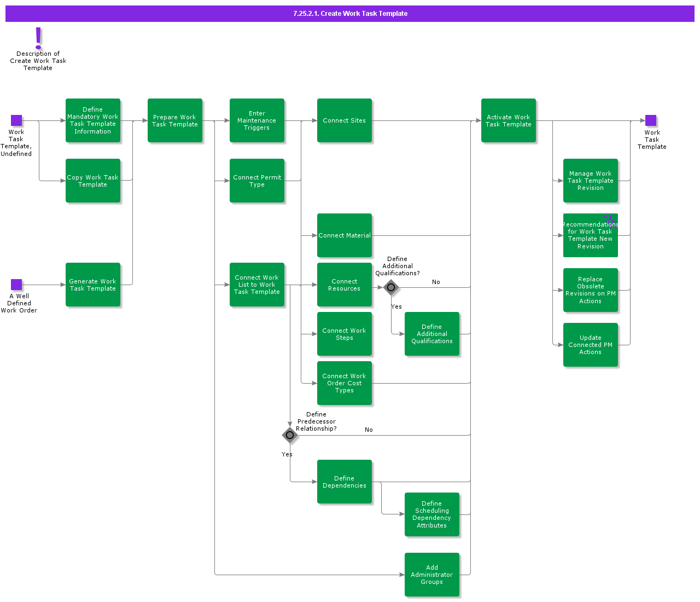Click Update Connected PM Actions box
This screenshot has height=602, width=700.
[591, 345]
